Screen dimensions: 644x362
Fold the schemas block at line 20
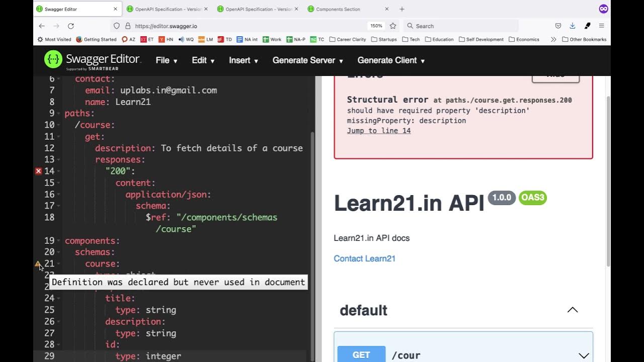(x=59, y=252)
